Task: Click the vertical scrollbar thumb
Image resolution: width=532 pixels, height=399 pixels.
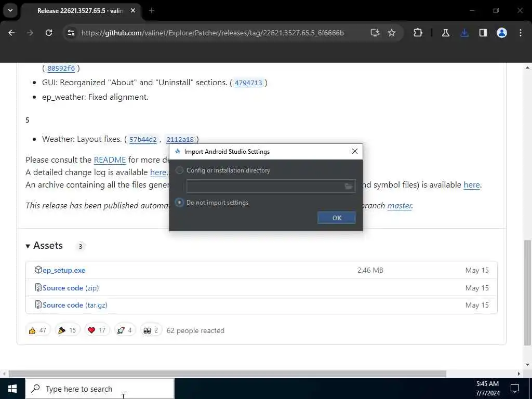Action: click(x=527, y=292)
